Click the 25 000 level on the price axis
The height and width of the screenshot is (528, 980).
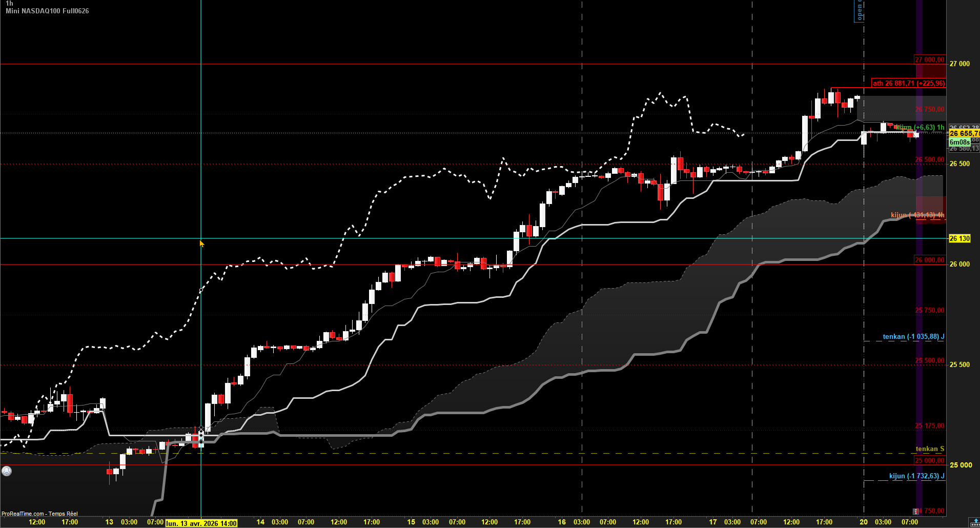pos(961,465)
